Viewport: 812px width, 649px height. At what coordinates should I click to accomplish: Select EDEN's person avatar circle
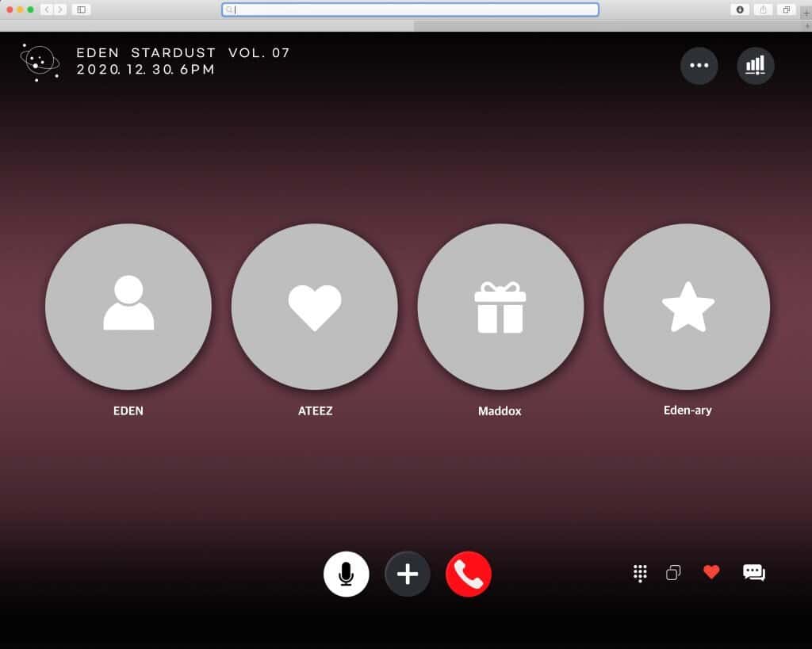[x=128, y=307]
